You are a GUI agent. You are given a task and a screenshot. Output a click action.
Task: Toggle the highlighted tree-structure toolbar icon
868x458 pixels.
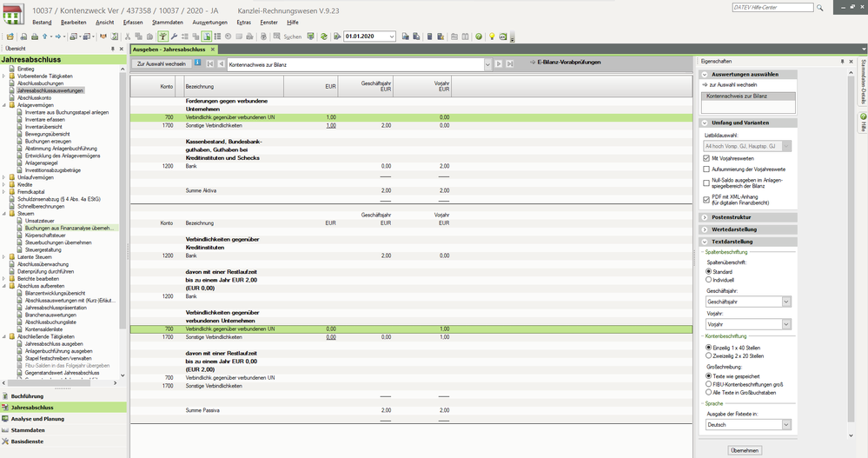(162, 37)
